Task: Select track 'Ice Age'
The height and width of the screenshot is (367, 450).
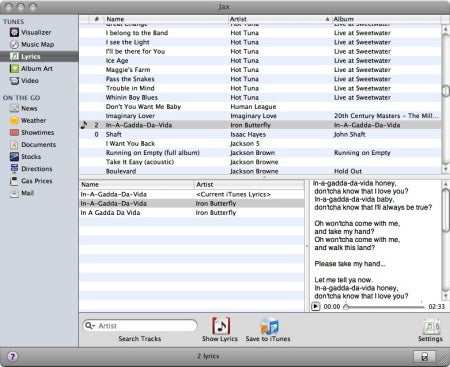Action: pyautogui.click(x=260, y=60)
